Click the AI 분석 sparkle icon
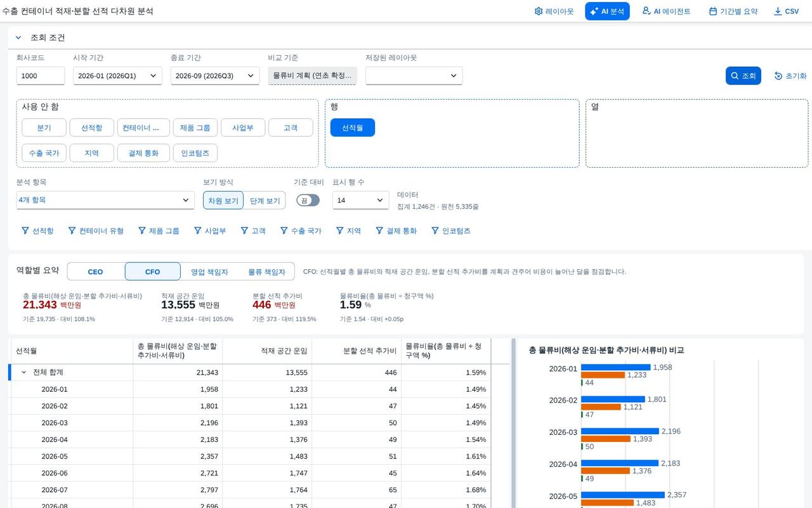The height and width of the screenshot is (508, 812). (594, 11)
